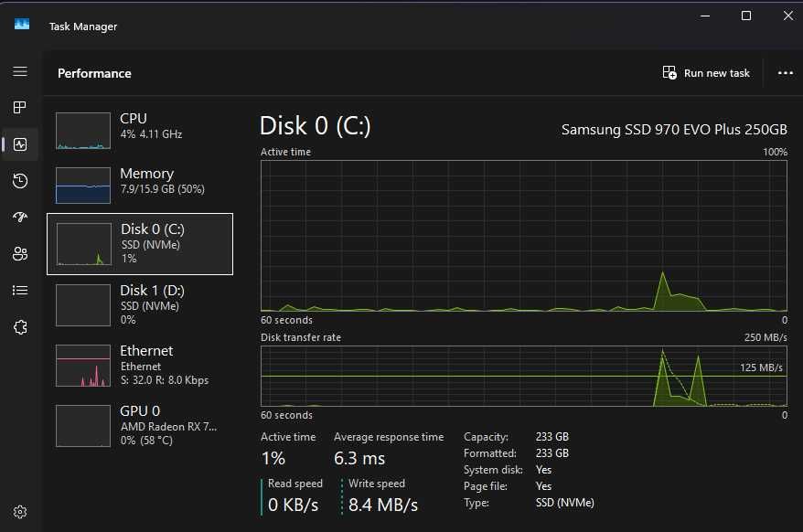The height and width of the screenshot is (532, 803).
Task: Open Task Manager settings gear
Action: click(20, 512)
